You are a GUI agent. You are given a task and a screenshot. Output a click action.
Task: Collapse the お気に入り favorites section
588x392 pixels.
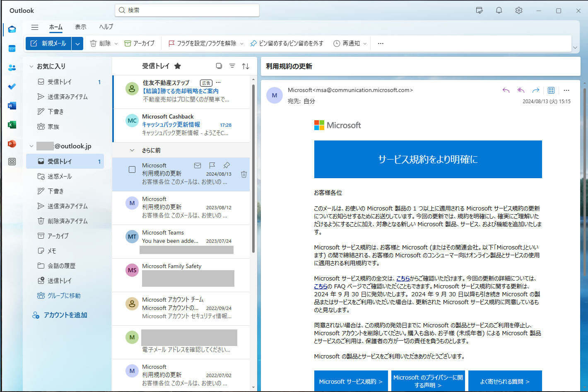[x=31, y=66]
